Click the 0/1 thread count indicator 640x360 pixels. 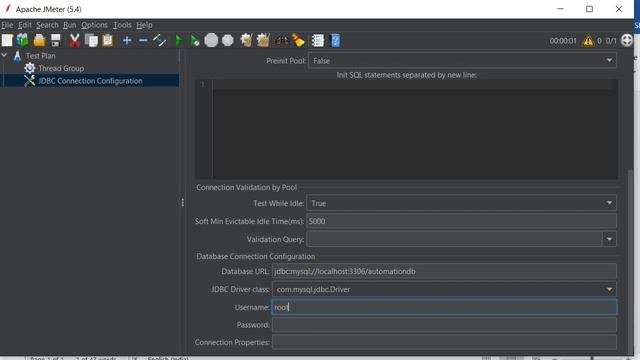[611, 41]
